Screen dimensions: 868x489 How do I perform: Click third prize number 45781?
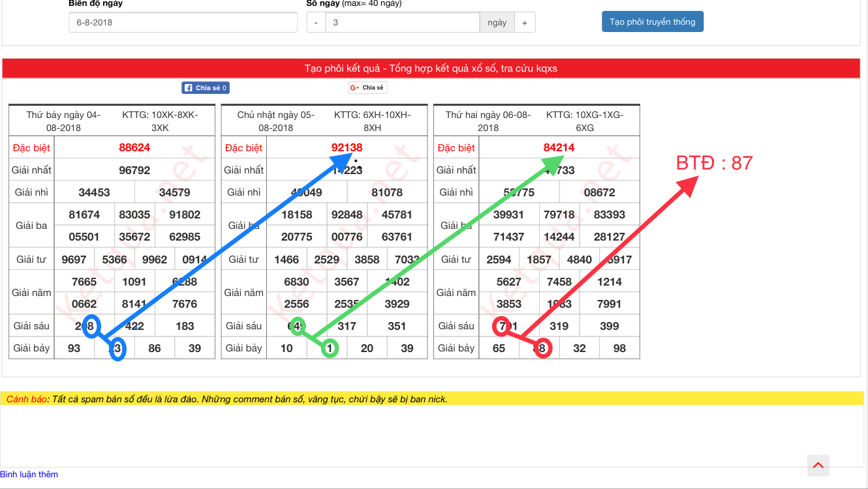(397, 215)
